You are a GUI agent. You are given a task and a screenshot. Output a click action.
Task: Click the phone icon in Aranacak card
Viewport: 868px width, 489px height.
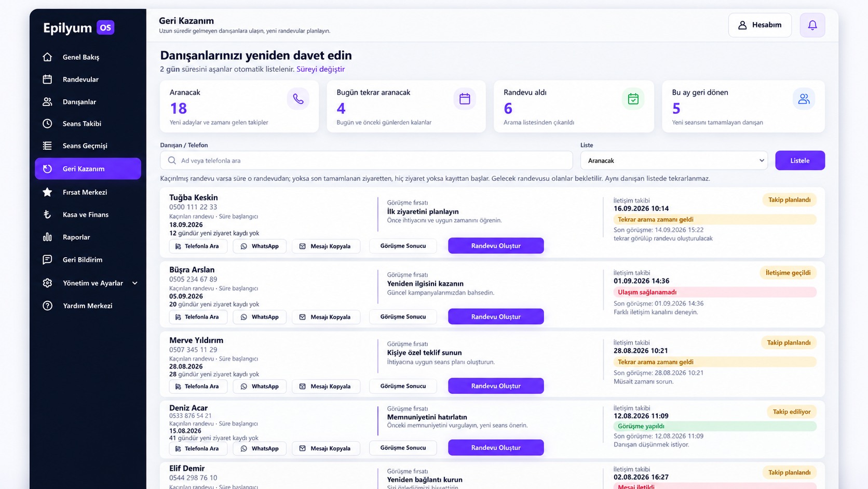(x=298, y=99)
